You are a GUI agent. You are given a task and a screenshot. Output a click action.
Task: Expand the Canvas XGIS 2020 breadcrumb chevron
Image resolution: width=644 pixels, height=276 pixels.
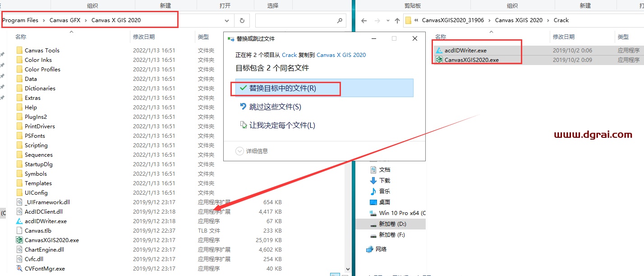(548, 20)
